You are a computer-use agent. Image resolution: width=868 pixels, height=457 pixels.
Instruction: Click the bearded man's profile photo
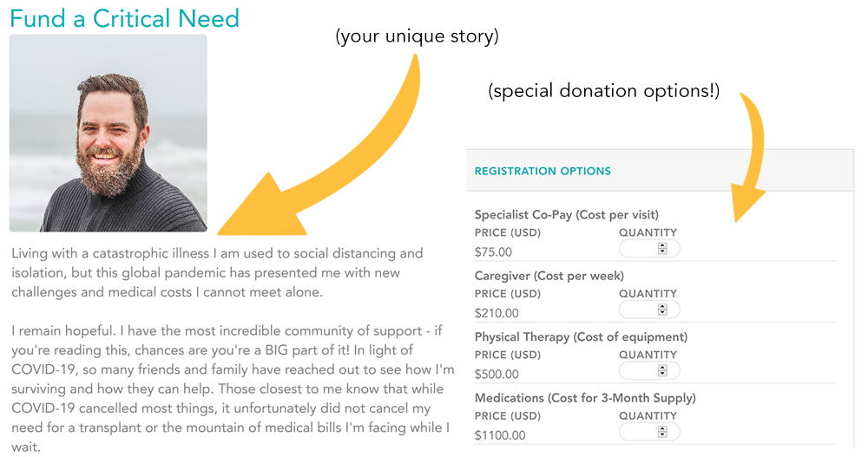tap(108, 133)
